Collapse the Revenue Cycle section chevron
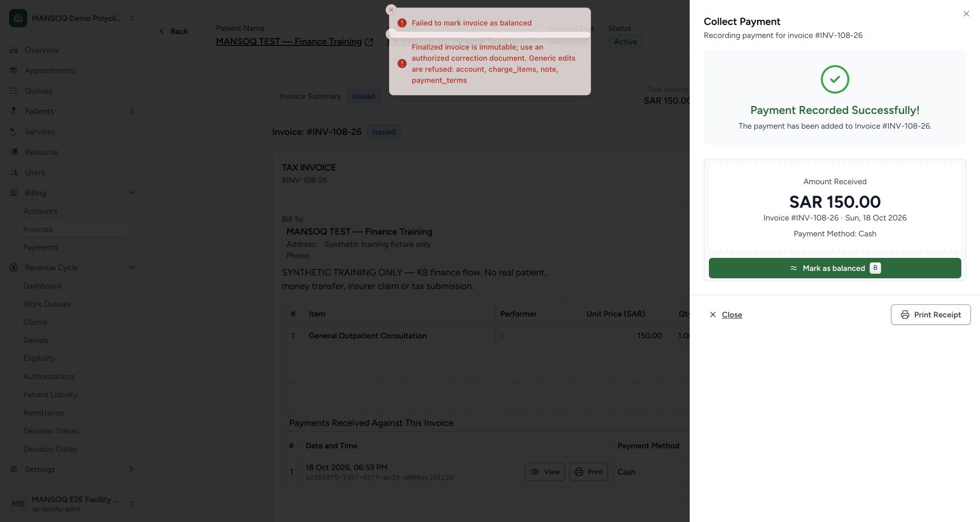 coord(132,268)
